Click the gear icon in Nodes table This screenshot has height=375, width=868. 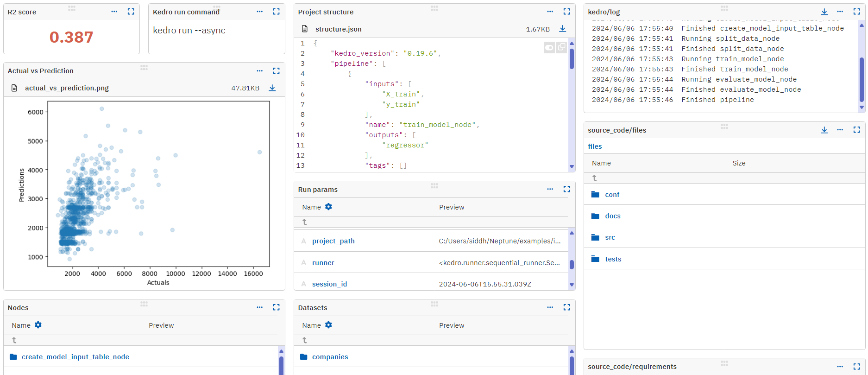pyautogui.click(x=38, y=325)
